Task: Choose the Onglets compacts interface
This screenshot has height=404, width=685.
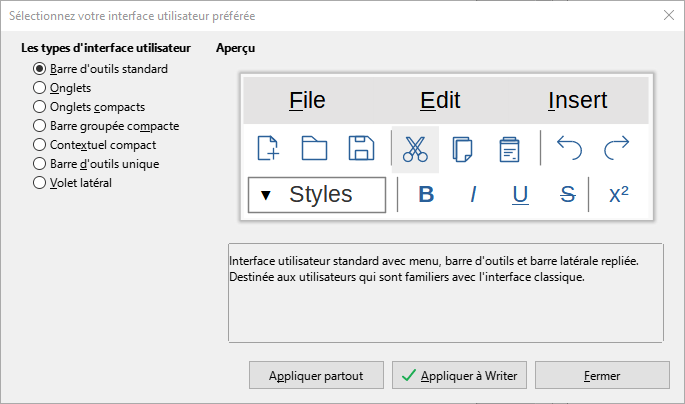Action: pyautogui.click(x=40, y=107)
